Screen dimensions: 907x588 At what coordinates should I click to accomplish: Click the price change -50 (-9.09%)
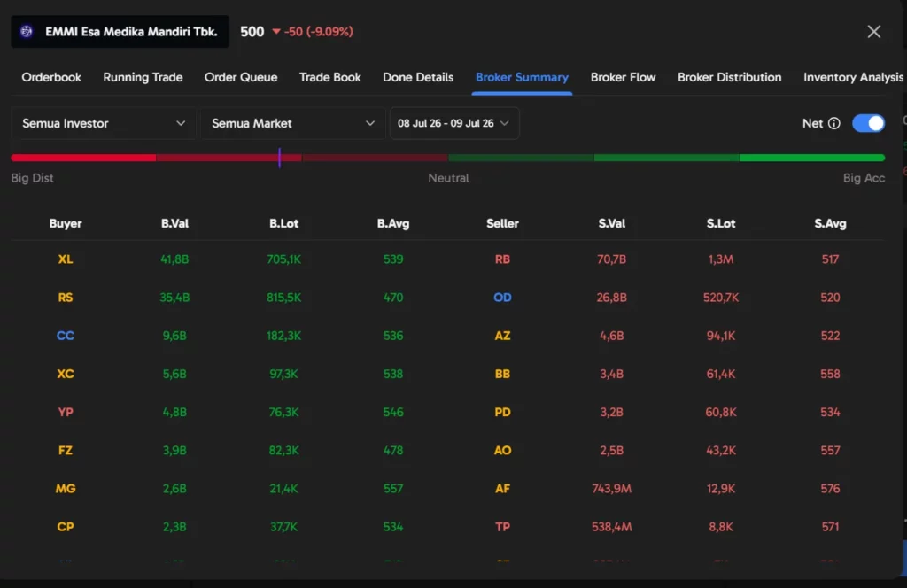(x=318, y=32)
